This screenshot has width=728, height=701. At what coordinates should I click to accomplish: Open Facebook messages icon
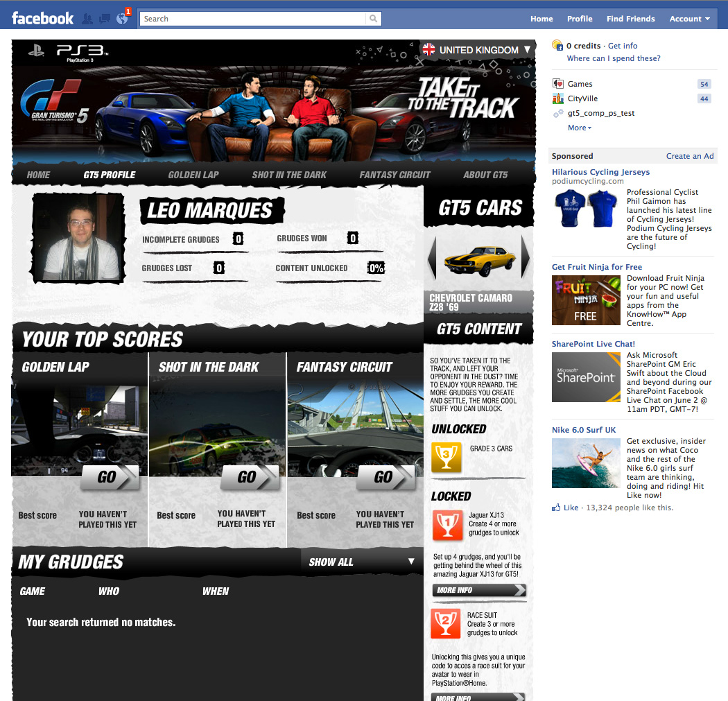tap(105, 19)
